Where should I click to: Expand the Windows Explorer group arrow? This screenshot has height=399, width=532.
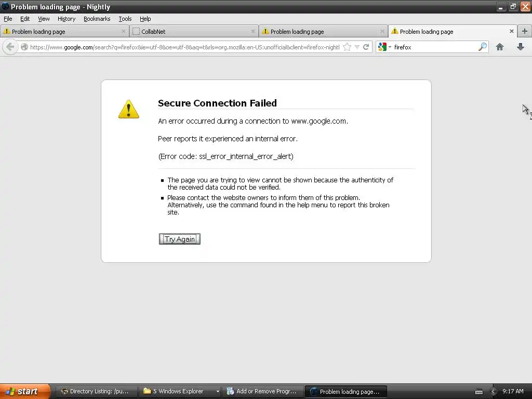[218, 392]
